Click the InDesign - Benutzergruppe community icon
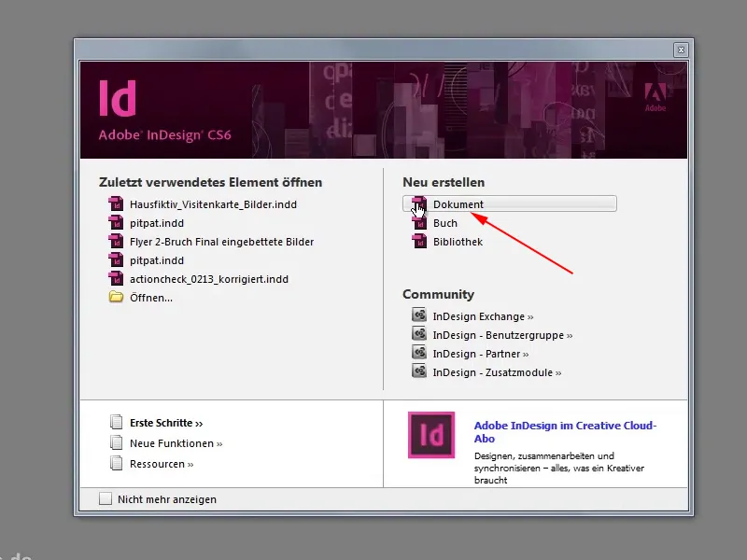Screen dimensions: 747x560 (419, 334)
